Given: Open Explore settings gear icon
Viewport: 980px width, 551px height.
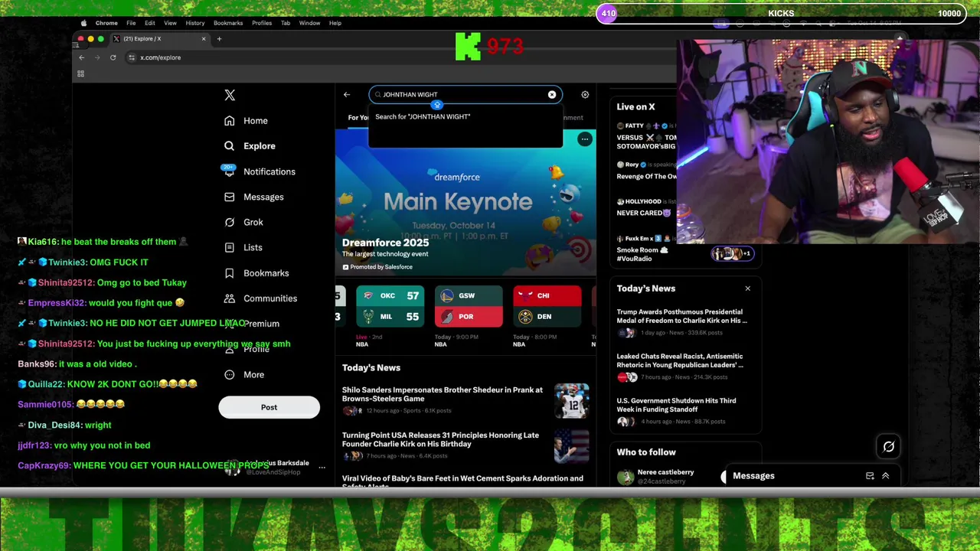Looking at the screenshot, I should [585, 95].
